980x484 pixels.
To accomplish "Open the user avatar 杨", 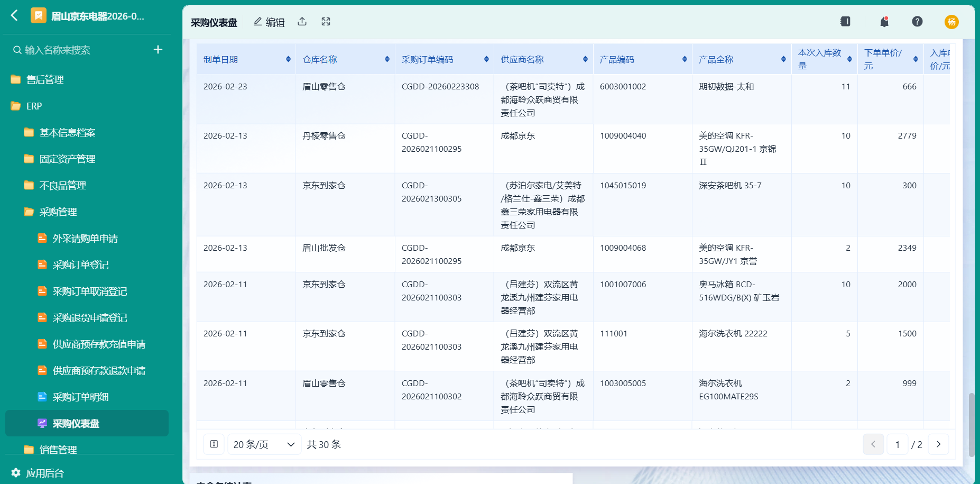I will pyautogui.click(x=951, y=22).
